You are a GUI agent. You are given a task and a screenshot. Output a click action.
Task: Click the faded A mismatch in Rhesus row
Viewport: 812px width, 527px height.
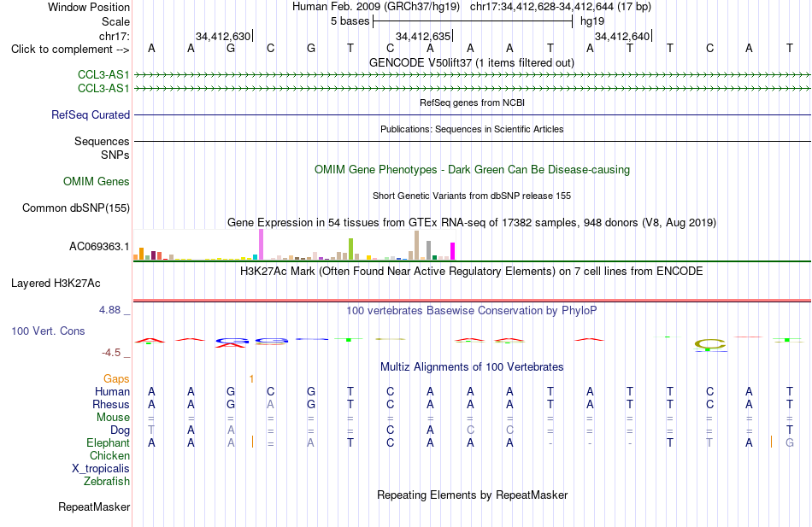click(x=270, y=404)
